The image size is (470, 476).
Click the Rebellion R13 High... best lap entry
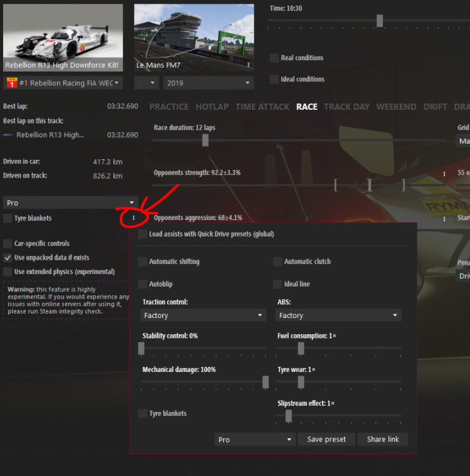click(71, 135)
